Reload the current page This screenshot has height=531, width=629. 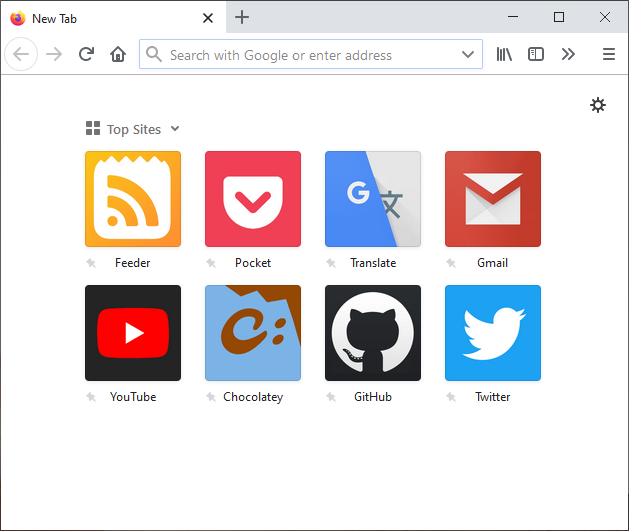point(86,54)
